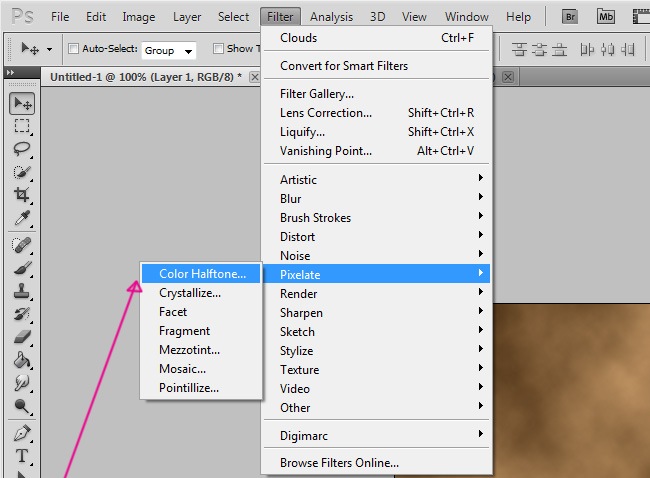Open Filter Gallery
Image resolution: width=650 pixels, height=478 pixels.
pyautogui.click(x=376, y=94)
